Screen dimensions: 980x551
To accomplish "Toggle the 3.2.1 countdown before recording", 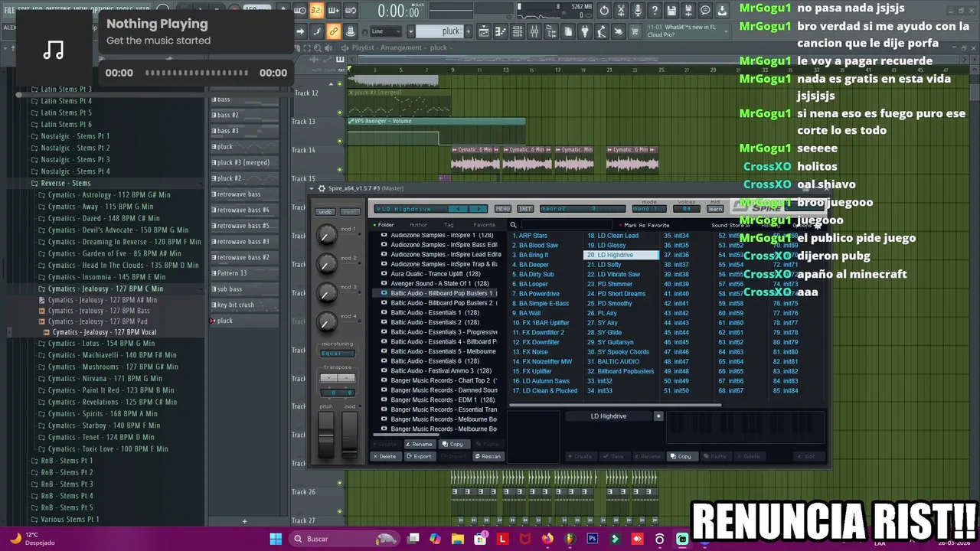I will 316,11.
